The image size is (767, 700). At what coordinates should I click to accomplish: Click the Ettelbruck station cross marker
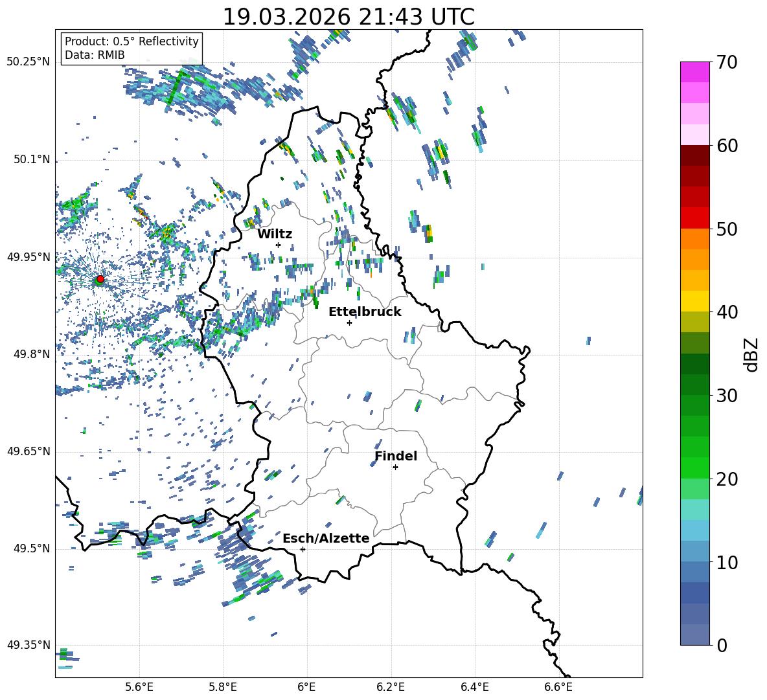click(349, 322)
